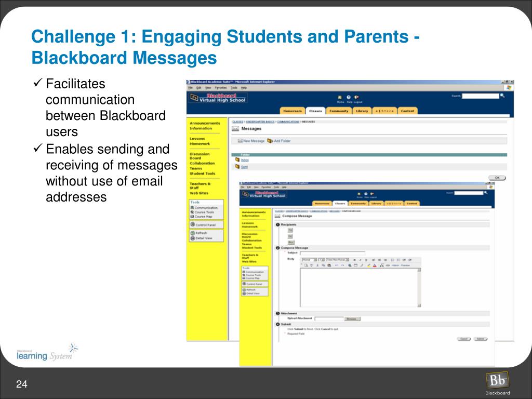Select Library tab in Messages window
532x399 pixels.
pos(362,111)
